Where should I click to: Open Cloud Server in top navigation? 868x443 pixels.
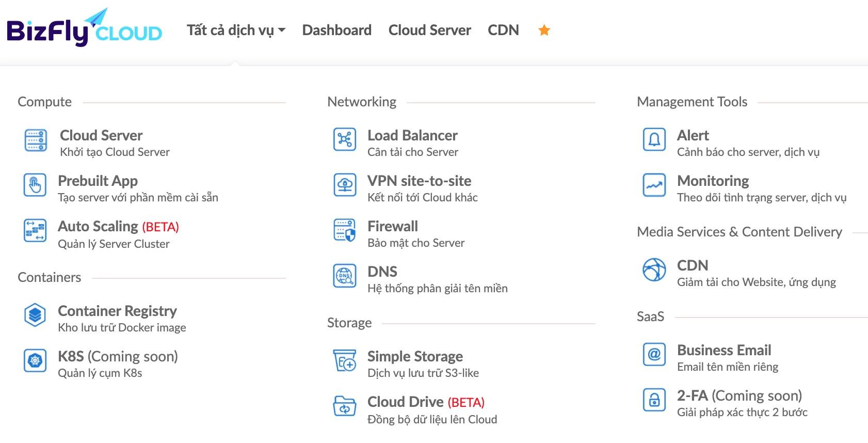[430, 30]
